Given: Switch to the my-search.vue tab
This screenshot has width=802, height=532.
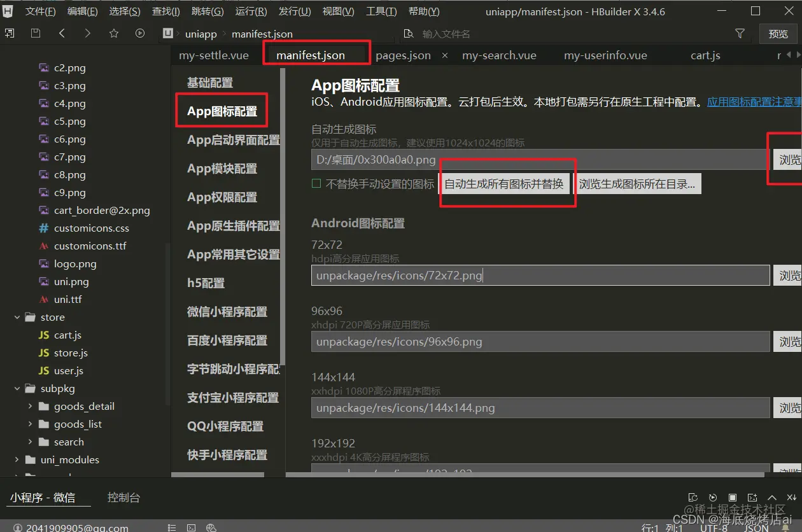Looking at the screenshot, I should pos(499,55).
